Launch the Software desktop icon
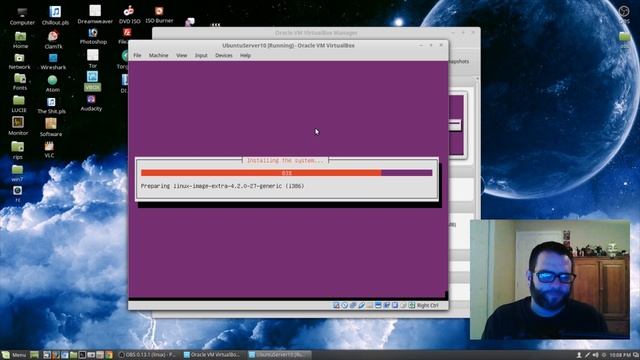Viewport: 640px width, 360px height. tap(51, 128)
